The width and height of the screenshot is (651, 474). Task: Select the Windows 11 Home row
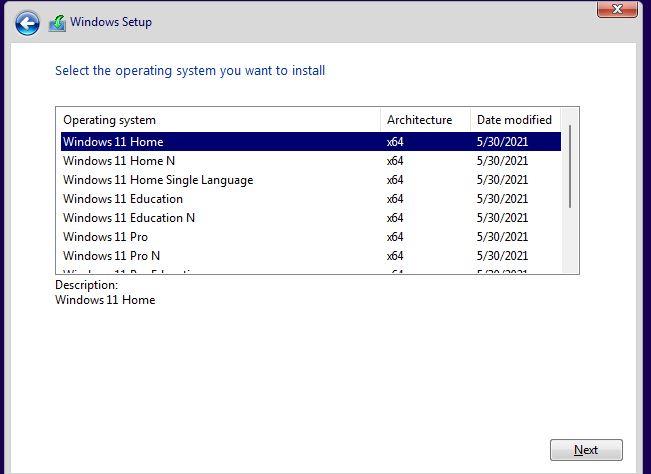311,142
